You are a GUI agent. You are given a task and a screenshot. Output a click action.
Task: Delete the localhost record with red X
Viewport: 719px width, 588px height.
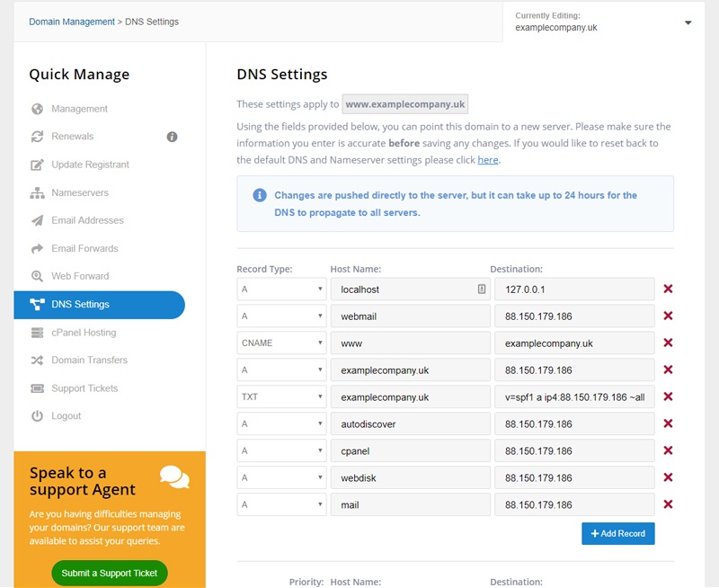pos(668,289)
